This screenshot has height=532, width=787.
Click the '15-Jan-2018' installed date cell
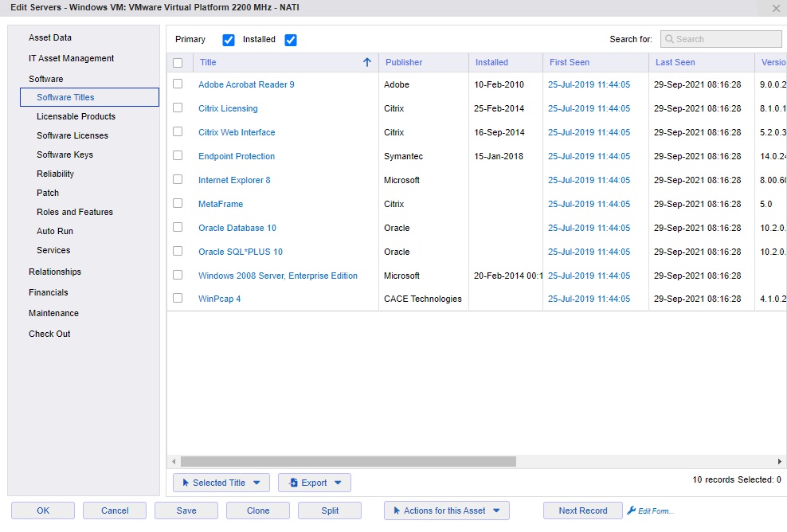[499, 156]
